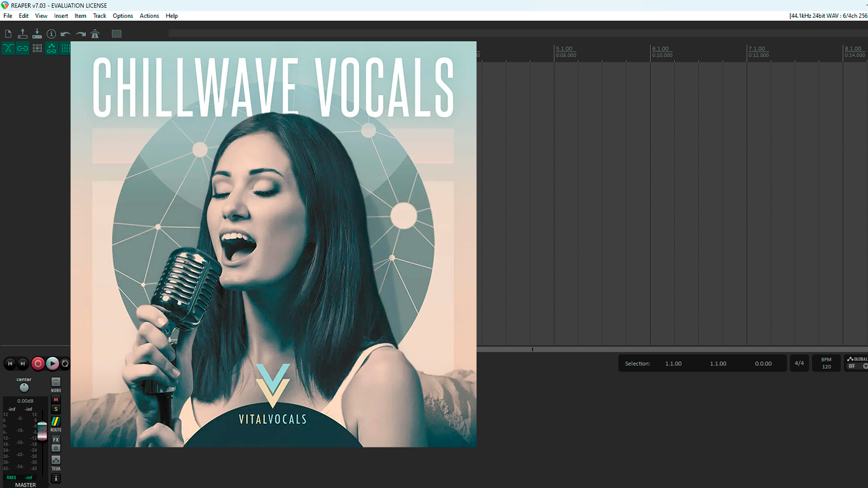Click selection start value 1.1.00

click(674, 363)
